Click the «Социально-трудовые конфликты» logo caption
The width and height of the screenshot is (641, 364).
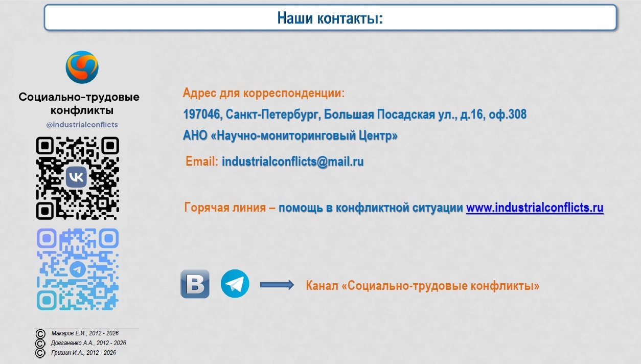79,104
